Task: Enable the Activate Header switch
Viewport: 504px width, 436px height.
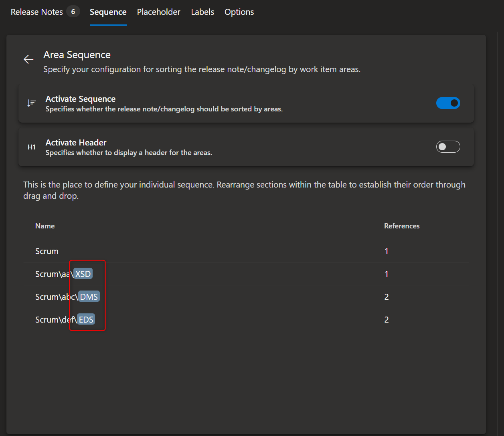Action: [448, 147]
